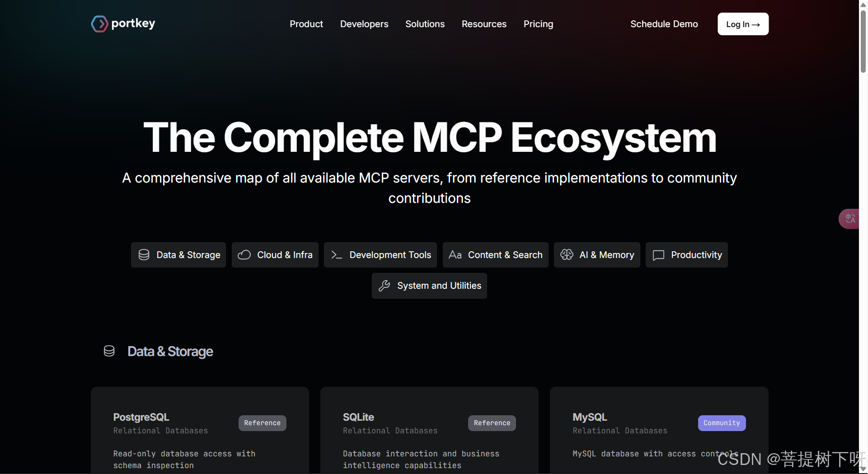
Task: Open the MySQL server card title
Action: (x=590, y=417)
